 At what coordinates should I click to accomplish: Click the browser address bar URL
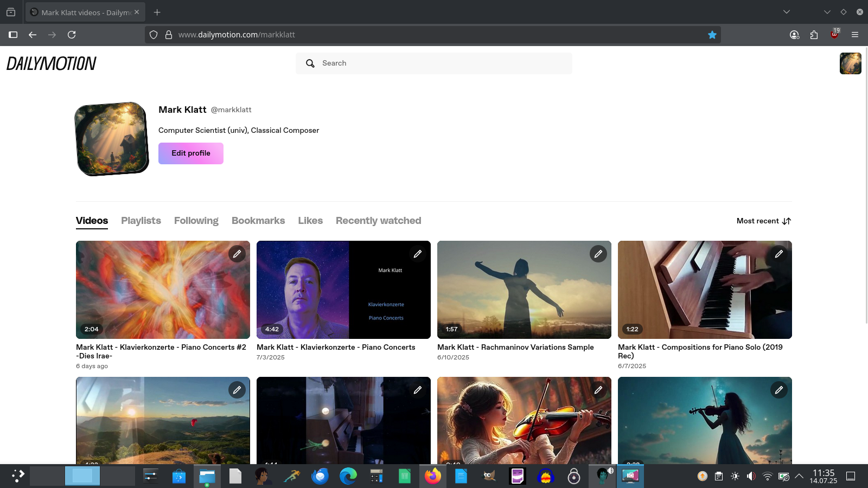pyautogui.click(x=237, y=35)
